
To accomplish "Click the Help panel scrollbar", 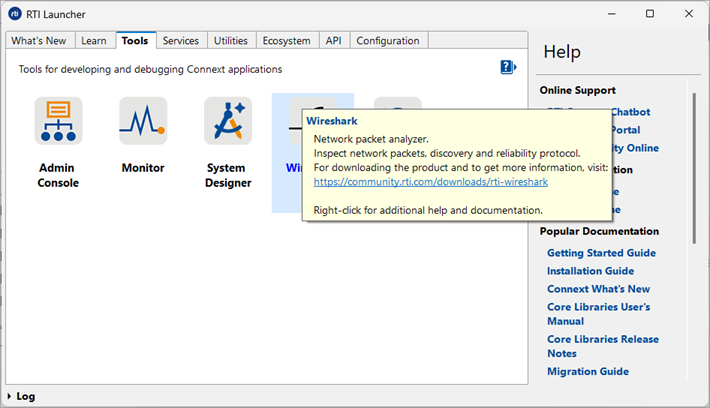I will (694, 168).
